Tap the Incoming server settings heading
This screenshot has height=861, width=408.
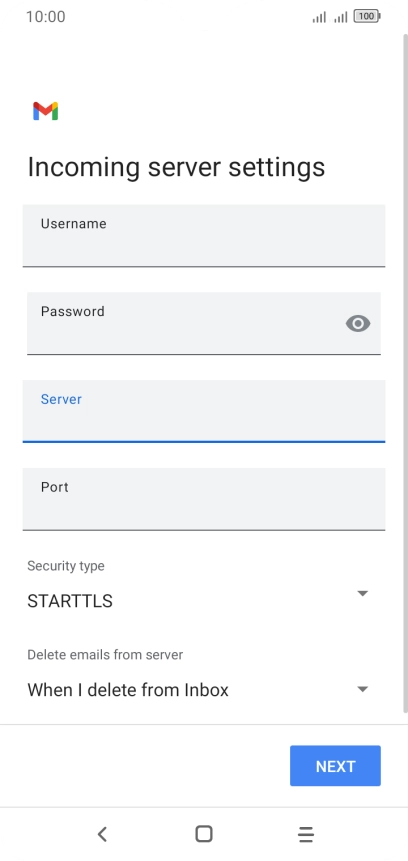[x=176, y=167]
